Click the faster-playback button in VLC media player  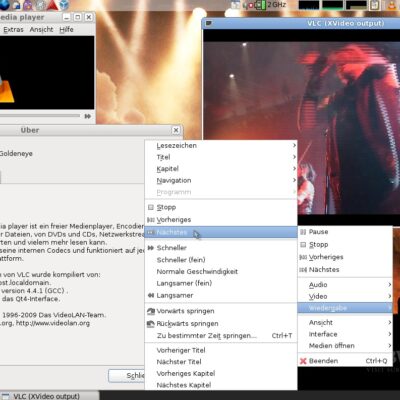88,116
